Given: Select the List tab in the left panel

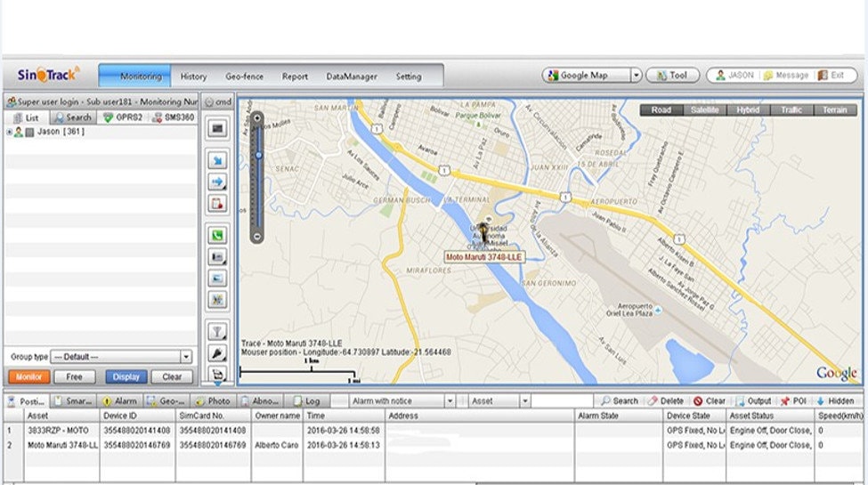Looking at the screenshot, I should click(27, 117).
